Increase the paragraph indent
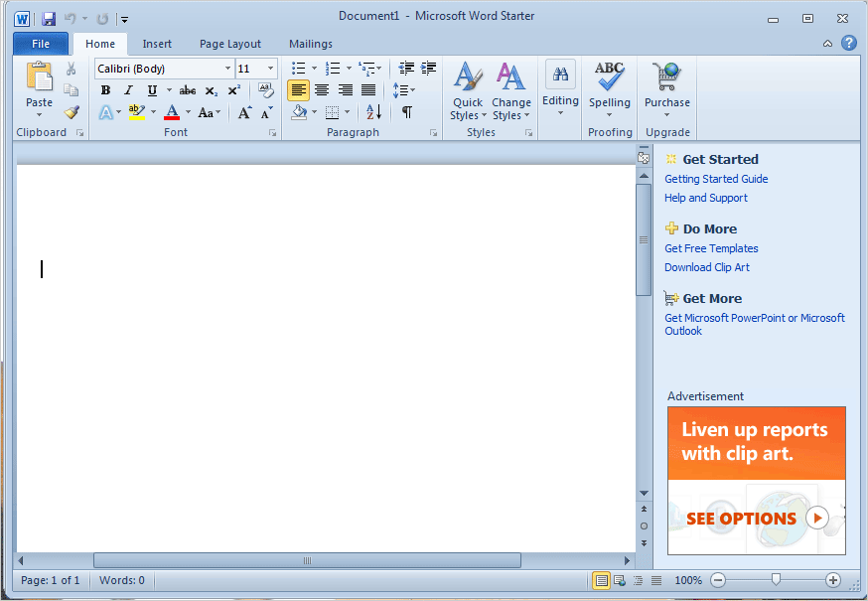The height and width of the screenshot is (601, 868). point(428,69)
